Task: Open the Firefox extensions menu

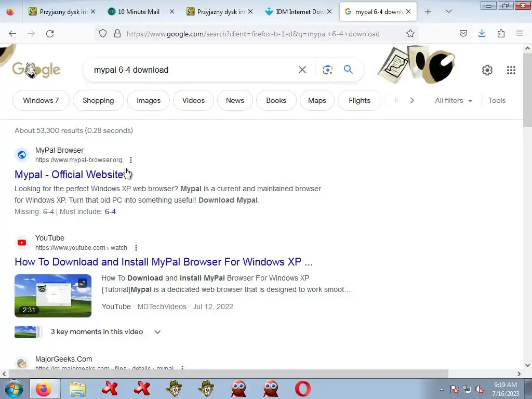Action: (501, 33)
